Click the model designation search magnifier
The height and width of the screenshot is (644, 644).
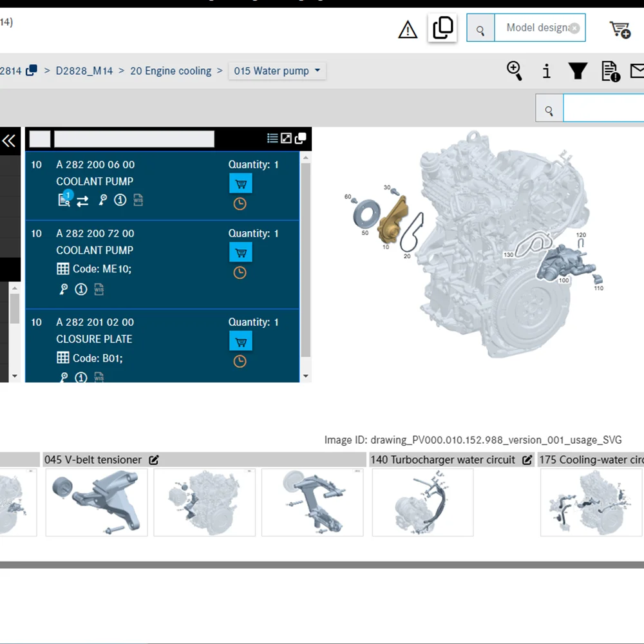(x=480, y=28)
